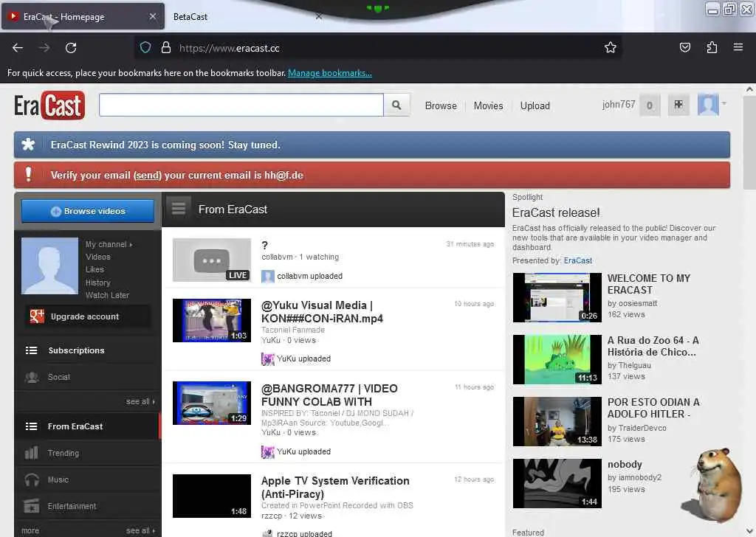Open History in sidebar
Image resolution: width=756 pixels, height=537 pixels.
[98, 283]
